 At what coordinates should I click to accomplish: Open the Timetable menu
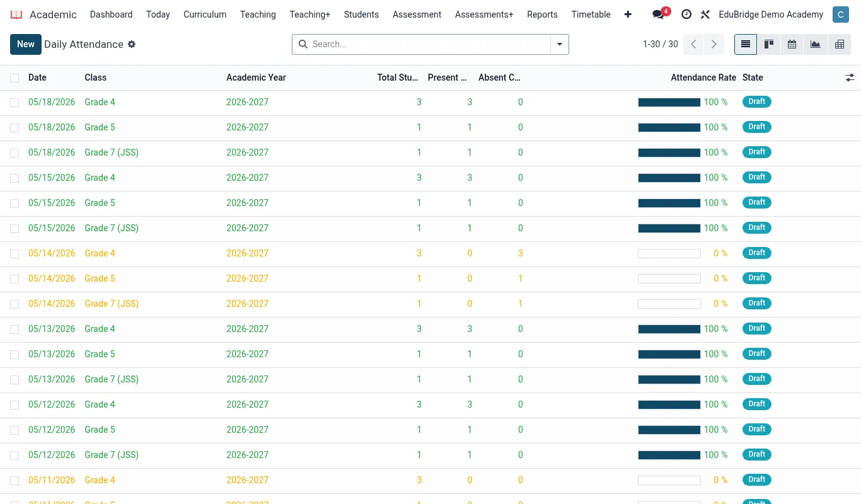tap(591, 14)
